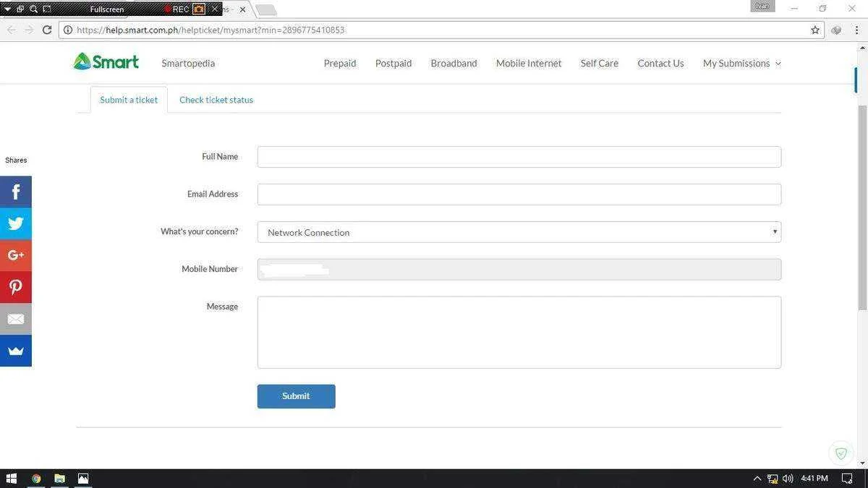Open Smartopedia link
This screenshot has height=488, width=868.
pos(188,63)
